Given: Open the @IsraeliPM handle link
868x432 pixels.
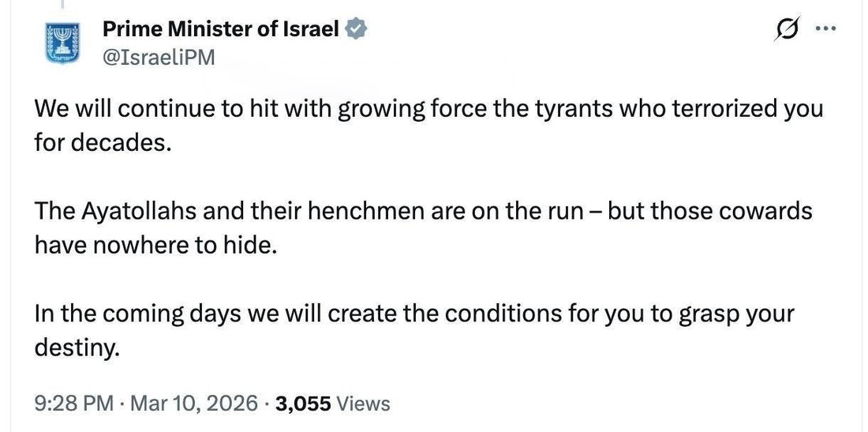Looking at the screenshot, I should [159, 58].
